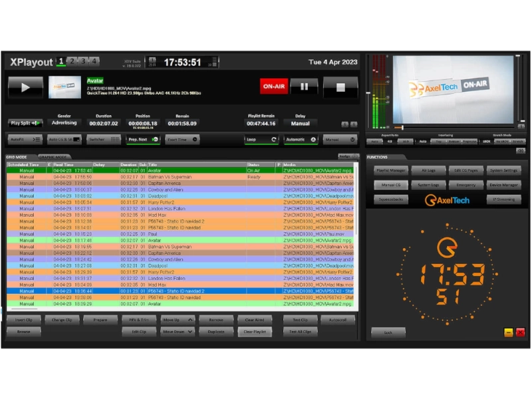The width and height of the screenshot is (532, 399).
Task: Click the Edit Clip button
Action: click(x=139, y=331)
